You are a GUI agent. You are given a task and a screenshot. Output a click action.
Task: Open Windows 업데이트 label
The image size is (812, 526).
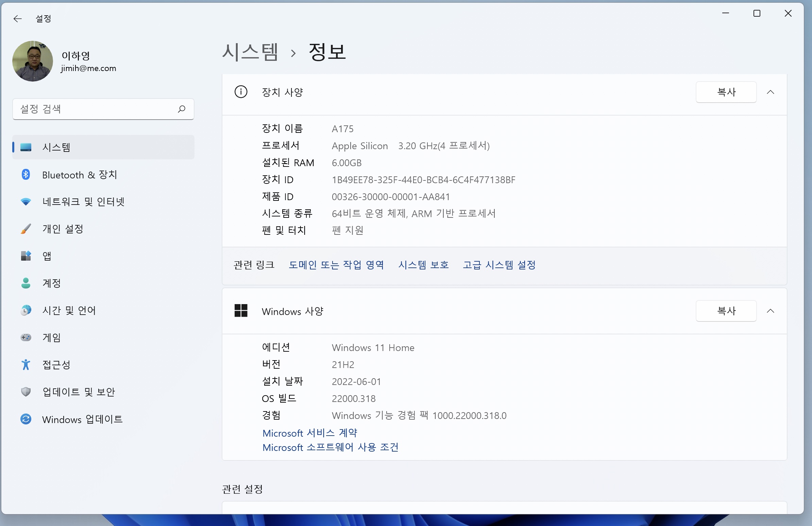click(x=83, y=419)
